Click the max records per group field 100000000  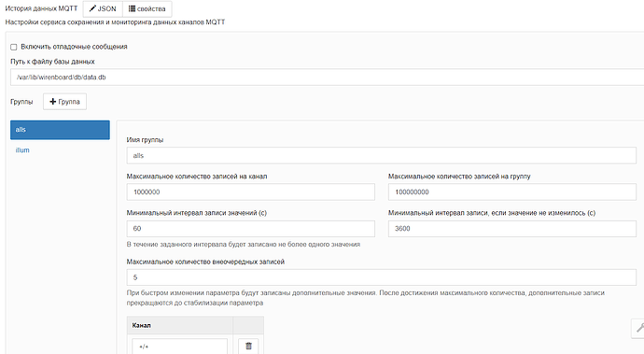point(512,192)
